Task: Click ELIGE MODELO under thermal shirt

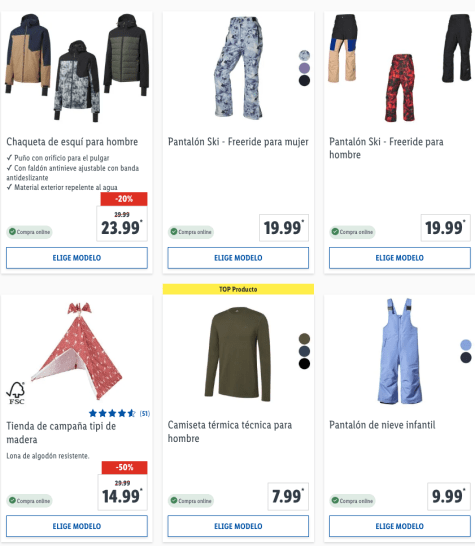Action: click(x=238, y=526)
